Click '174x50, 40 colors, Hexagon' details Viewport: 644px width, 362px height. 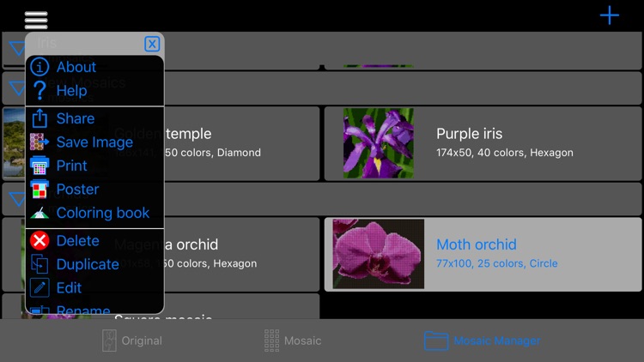click(505, 153)
